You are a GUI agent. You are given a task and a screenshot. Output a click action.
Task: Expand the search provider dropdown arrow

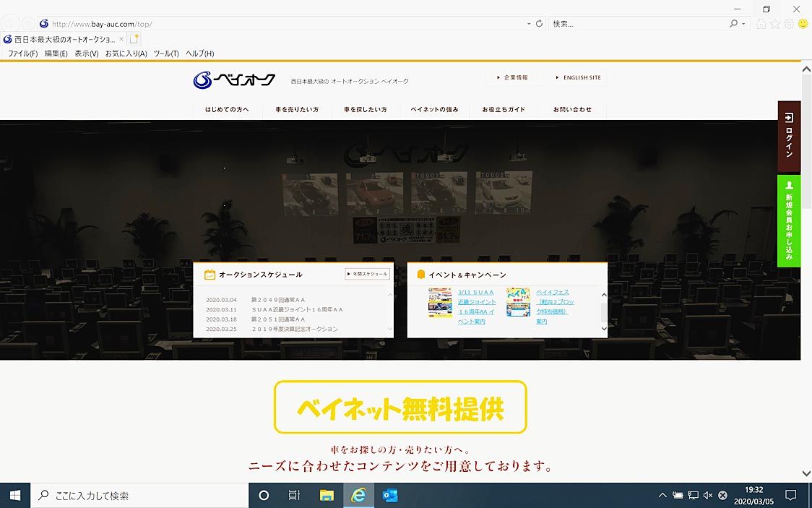pyautogui.click(x=743, y=24)
